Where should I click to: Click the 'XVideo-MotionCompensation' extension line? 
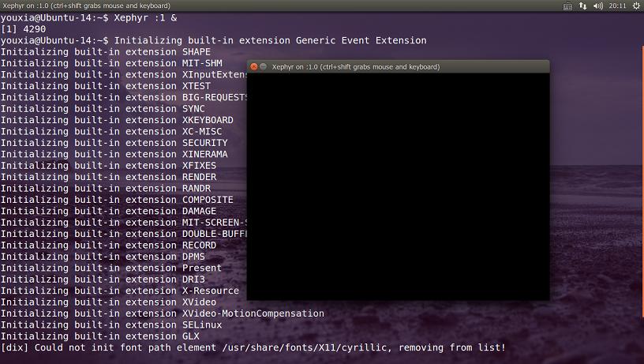[x=163, y=313]
